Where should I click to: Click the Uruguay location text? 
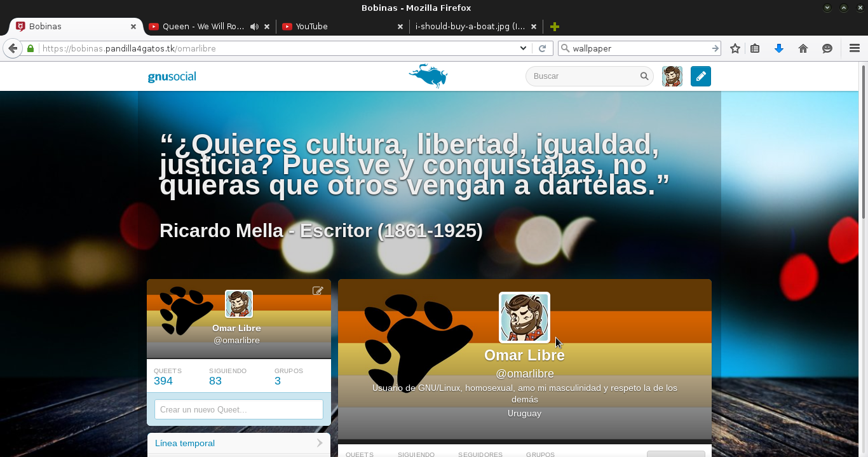coord(524,413)
